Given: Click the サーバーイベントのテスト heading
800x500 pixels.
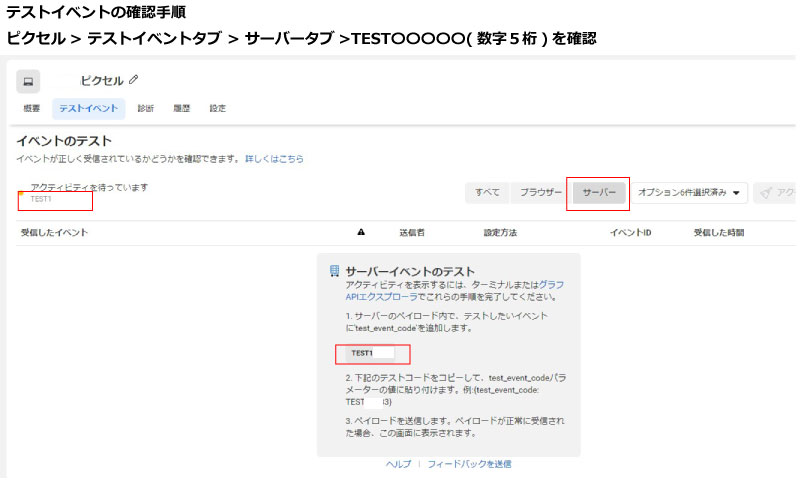Looking at the screenshot, I should (410, 271).
